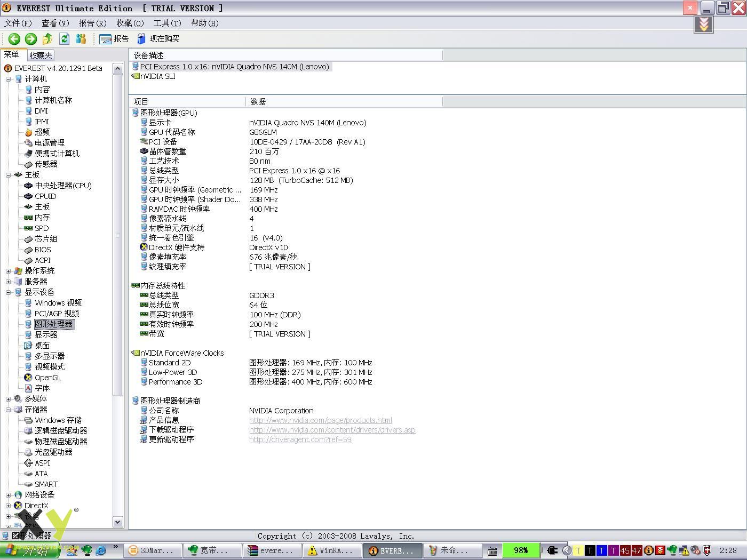Open the driveragent.com update link
This screenshot has height=560, width=747.
point(300,439)
